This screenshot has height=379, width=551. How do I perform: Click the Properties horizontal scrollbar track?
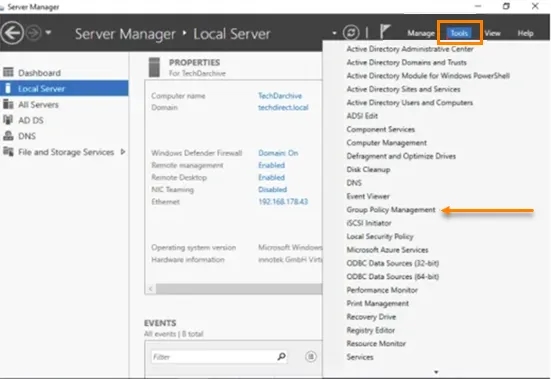[x=239, y=289]
